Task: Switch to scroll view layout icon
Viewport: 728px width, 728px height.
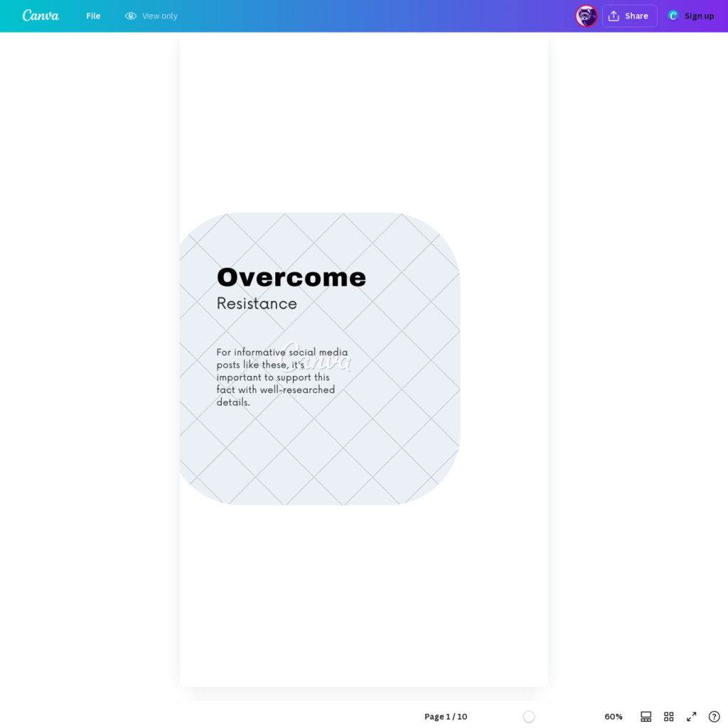Action: [646, 717]
